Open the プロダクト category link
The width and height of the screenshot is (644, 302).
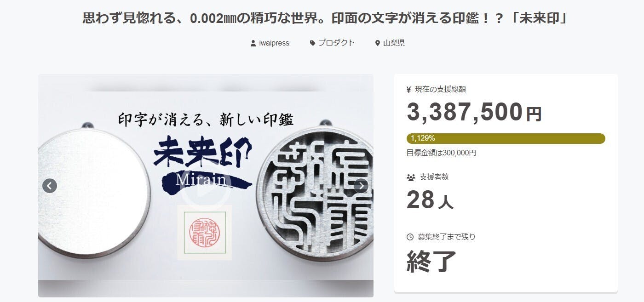click(x=337, y=43)
